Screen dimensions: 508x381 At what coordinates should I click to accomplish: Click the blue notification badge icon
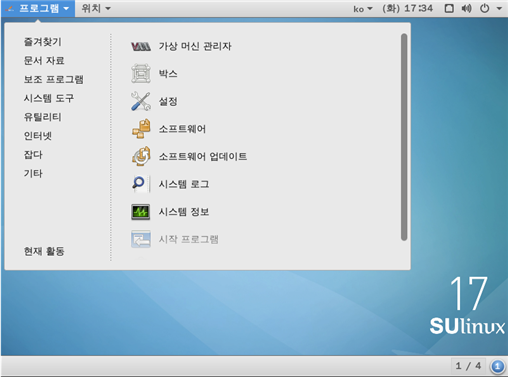(x=497, y=366)
